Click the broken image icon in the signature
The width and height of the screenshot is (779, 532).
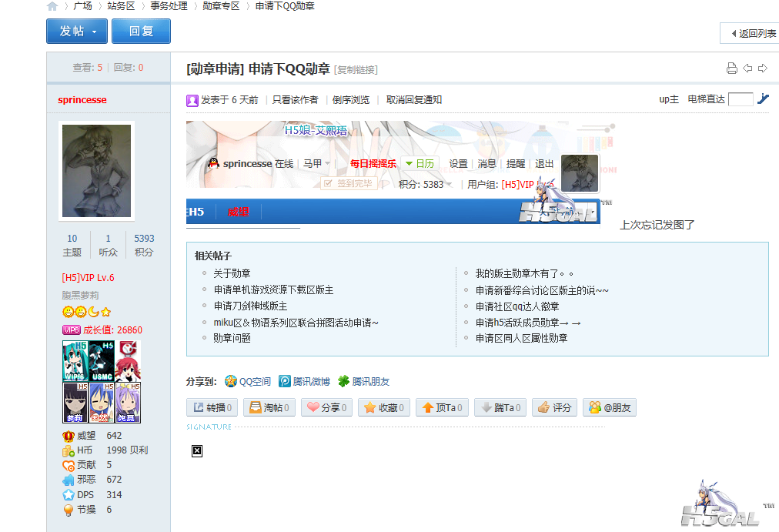[197, 451]
